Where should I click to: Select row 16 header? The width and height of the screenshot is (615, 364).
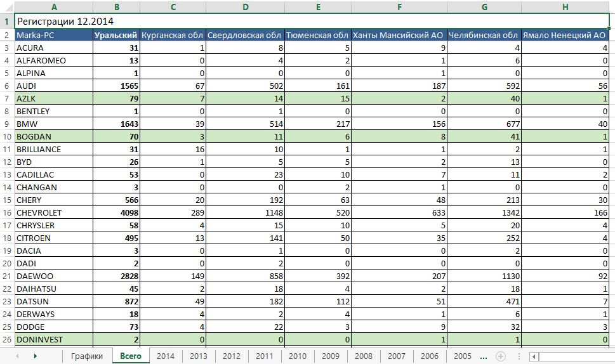click(7, 213)
